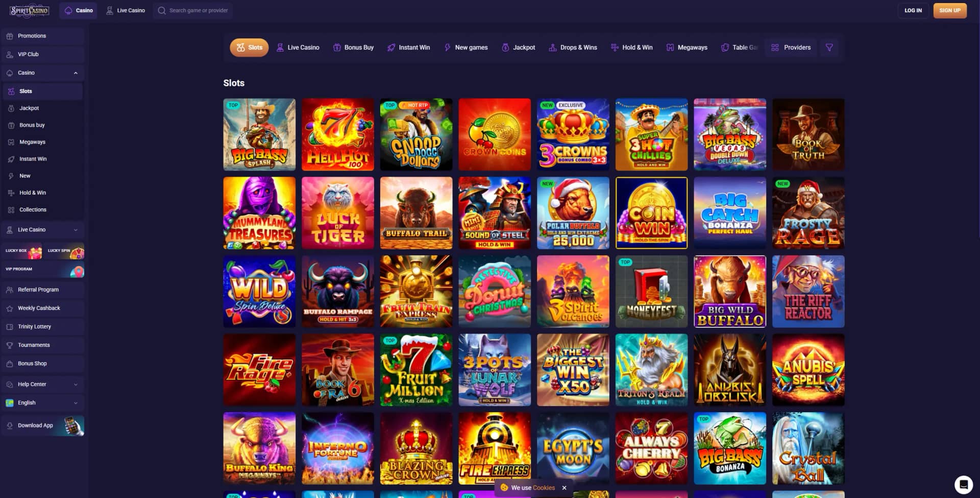Viewport: 980px width, 498px height.
Task: Open Lucky Box gift banner
Action: click(x=22, y=251)
